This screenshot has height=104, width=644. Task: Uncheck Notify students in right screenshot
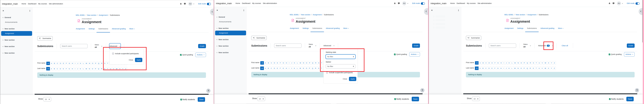coord(610,99)
